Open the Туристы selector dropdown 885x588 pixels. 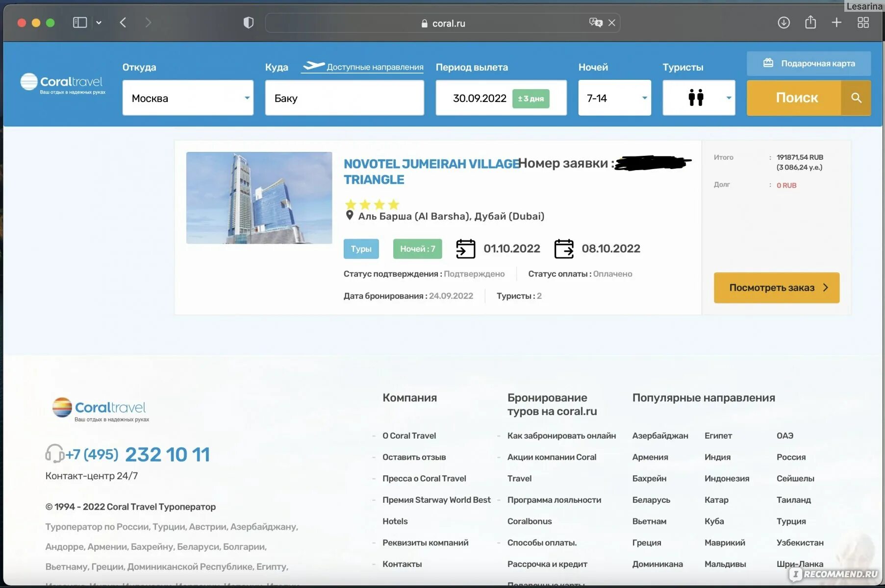click(699, 98)
